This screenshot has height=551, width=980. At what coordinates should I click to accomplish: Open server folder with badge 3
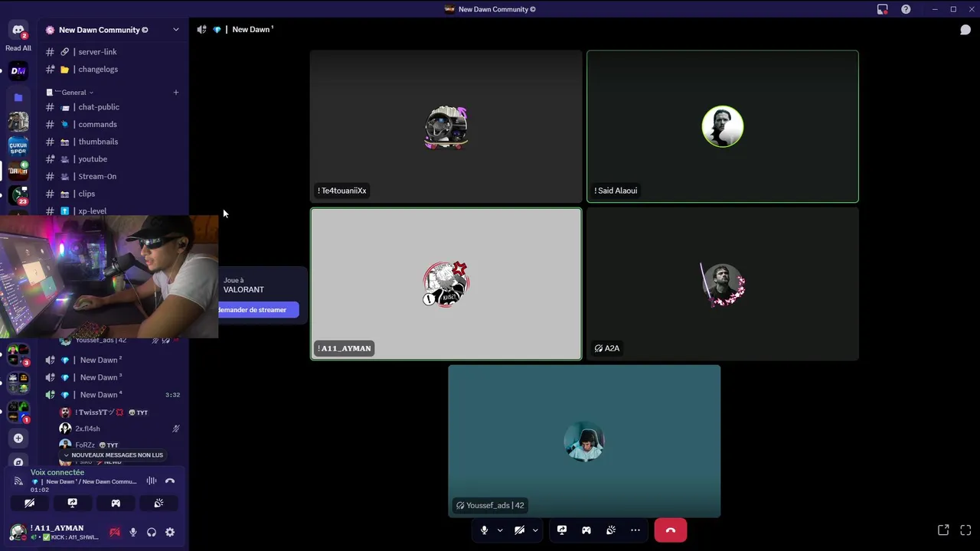click(x=18, y=354)
